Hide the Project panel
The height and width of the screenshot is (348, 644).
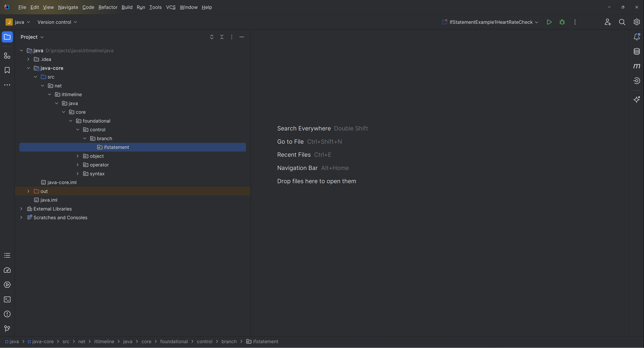point(242,37)
